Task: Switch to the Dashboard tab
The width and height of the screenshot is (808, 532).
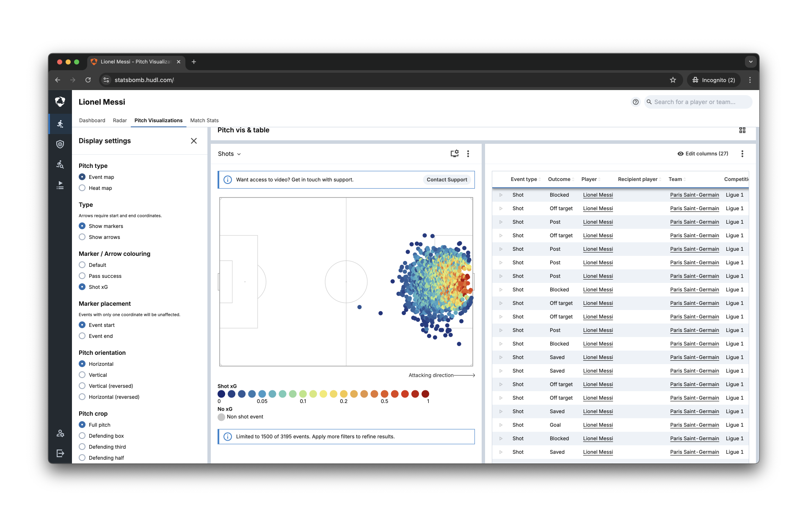Action: pyautogui.click(x=92, y=121)
